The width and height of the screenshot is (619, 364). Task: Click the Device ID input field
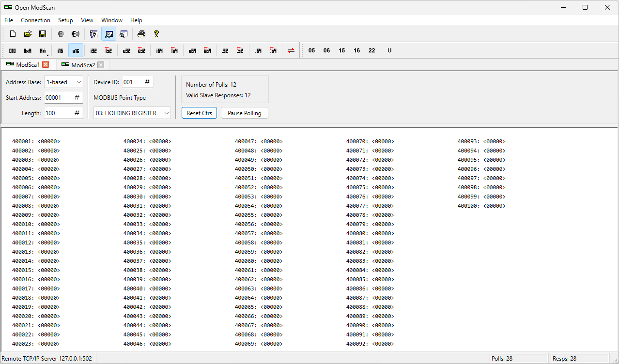click(135, 82)
